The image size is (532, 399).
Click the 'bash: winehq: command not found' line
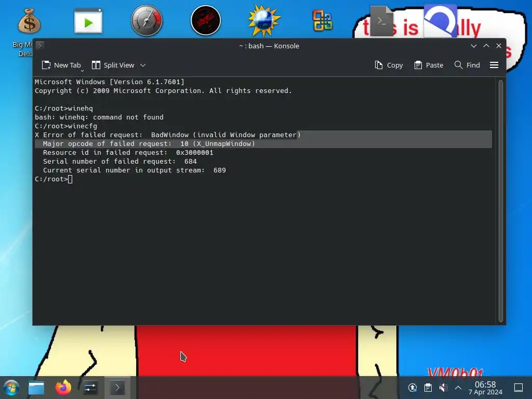(x=99, y=117)
